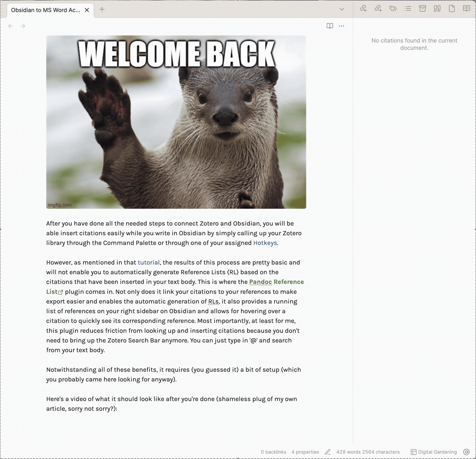This screenshot has width=476, height=459.
Task: Open the file page panel icon
Action: pos(452,9)
